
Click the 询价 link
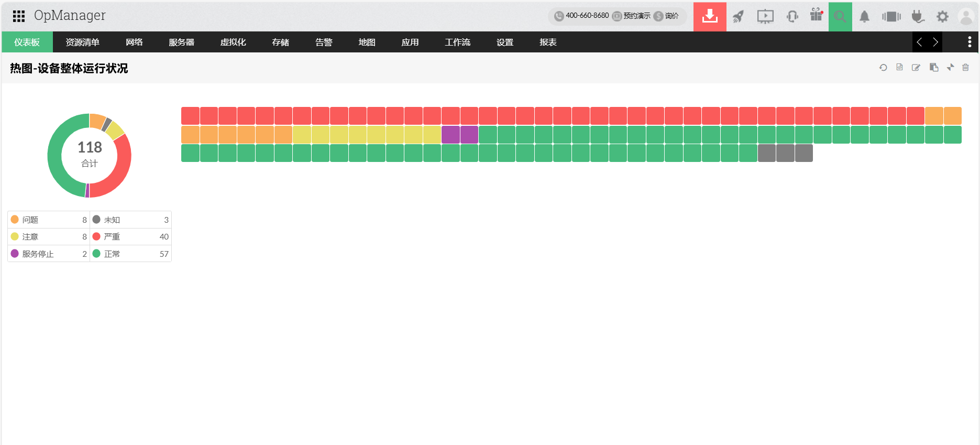pyautogui.click(x=671, y=16)
